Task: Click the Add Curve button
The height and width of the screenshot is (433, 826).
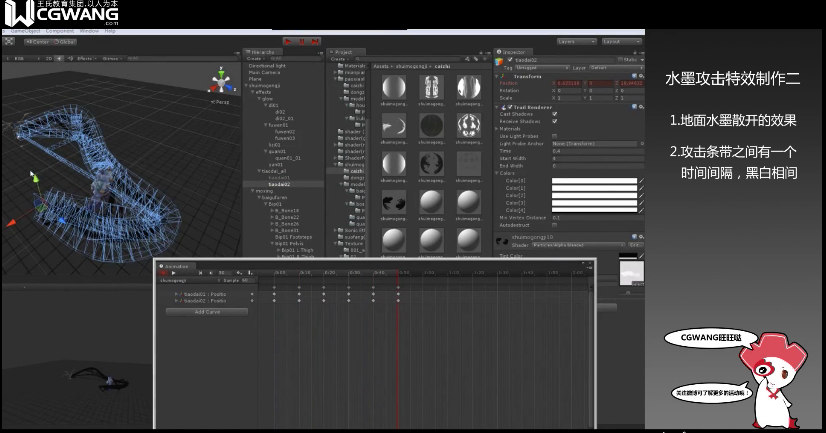Action: coord(207,312)
